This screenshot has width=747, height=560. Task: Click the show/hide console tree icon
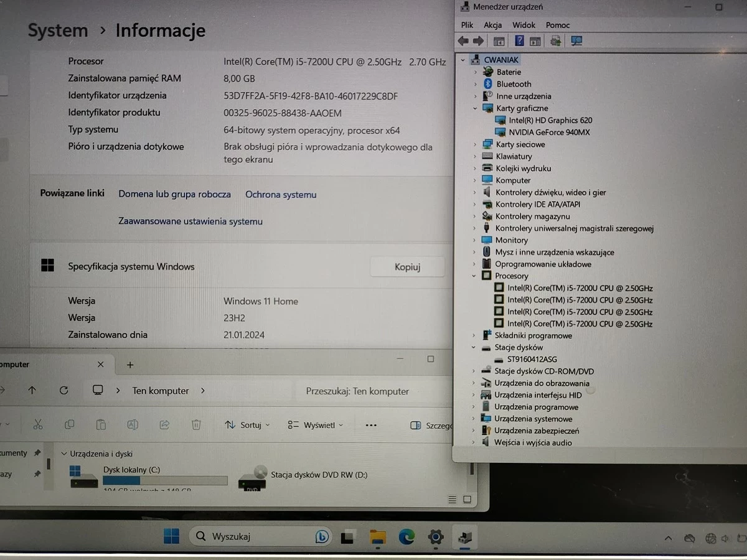[499, 41]
